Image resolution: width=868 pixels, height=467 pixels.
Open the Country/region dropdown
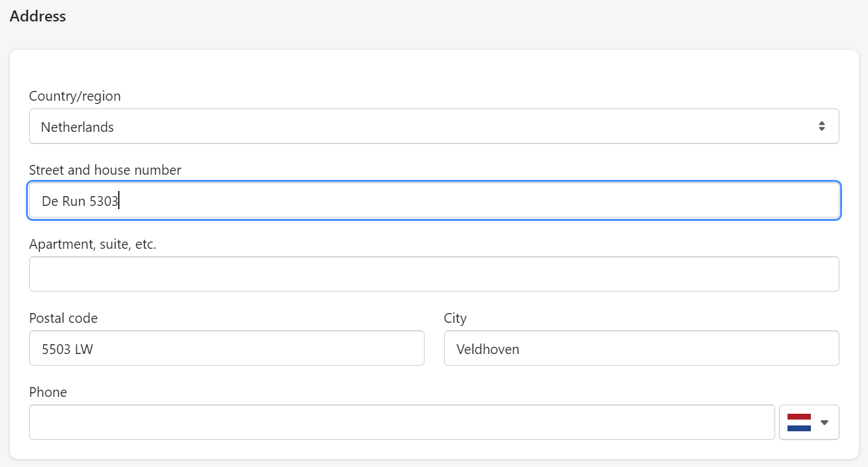coord(434,125)
